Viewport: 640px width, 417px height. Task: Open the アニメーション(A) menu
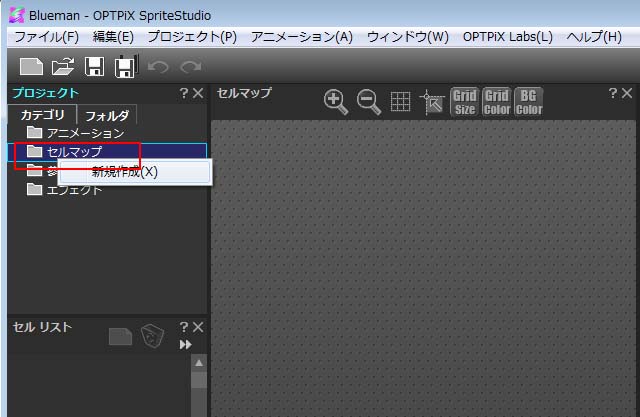click(302, 37)
